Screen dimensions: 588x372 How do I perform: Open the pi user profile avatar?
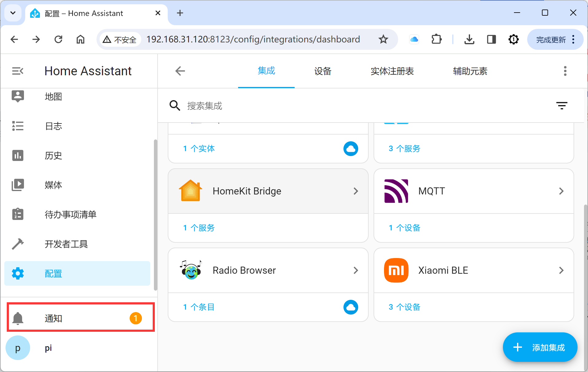coord(18,348)
